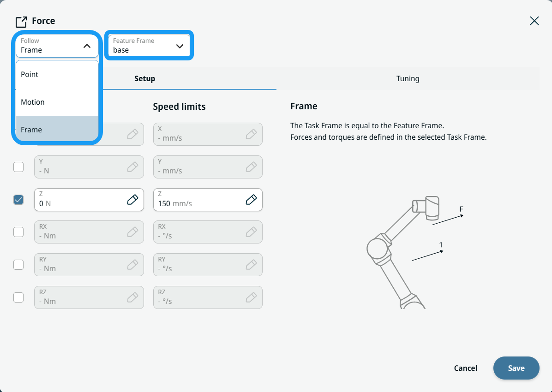Tick the RZ axis checkbox
This screenshot has width=552, height=392.
point(18,297)
